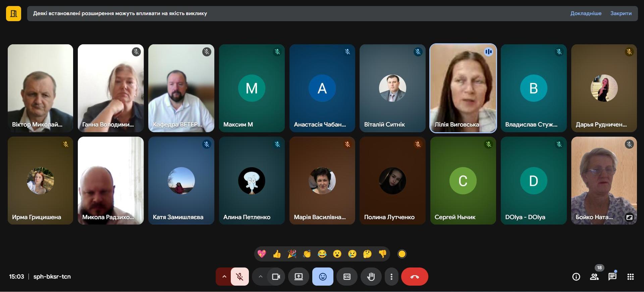The image size is (644, 292).
Task: Click the mute icon on Катя Замишляєва tile
Action: (x=207, y=144)
